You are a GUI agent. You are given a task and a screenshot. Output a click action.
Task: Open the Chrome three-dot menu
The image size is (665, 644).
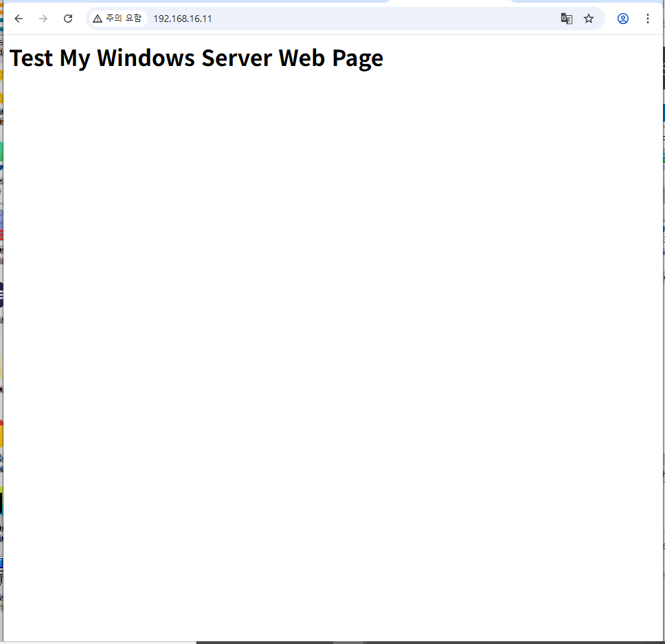point(648,19)
